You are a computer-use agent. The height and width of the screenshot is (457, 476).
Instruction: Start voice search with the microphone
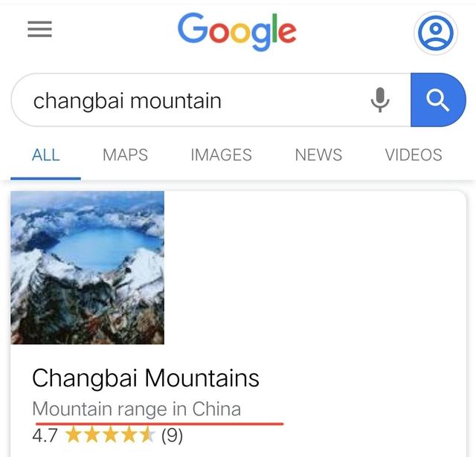[380, 100]
